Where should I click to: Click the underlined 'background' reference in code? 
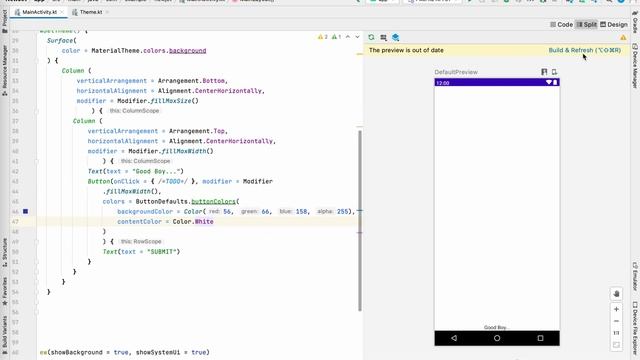[187, 51]
